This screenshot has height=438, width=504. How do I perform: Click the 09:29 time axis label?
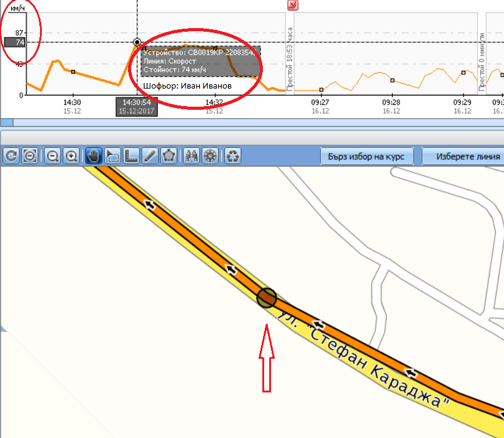[462, 102]
